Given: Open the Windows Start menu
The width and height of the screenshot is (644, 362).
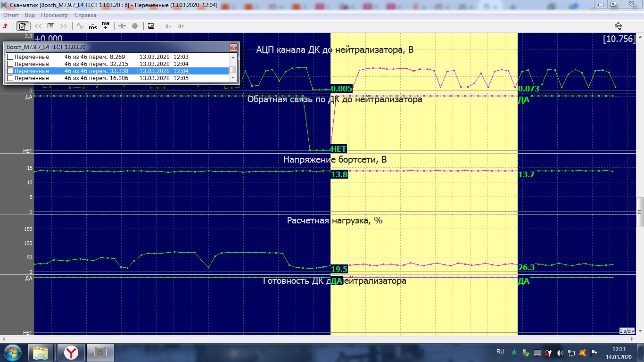Looking at the screenshot, I should tap(13, 352).
